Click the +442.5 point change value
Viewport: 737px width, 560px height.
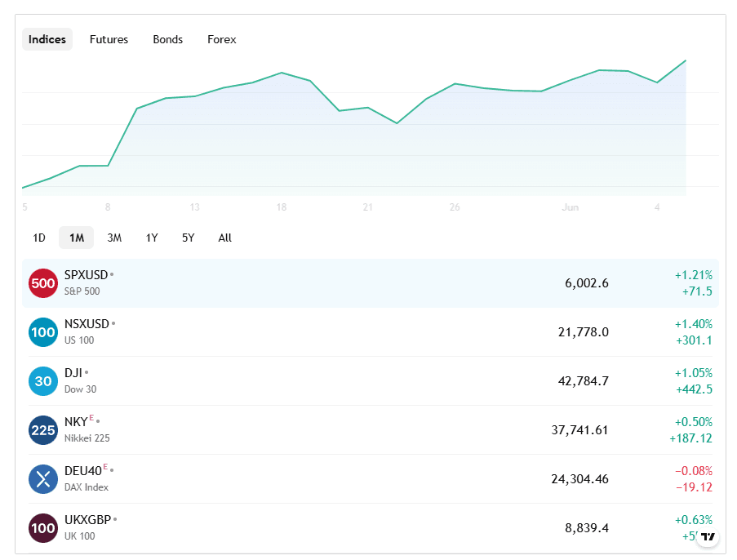[695, 389]
